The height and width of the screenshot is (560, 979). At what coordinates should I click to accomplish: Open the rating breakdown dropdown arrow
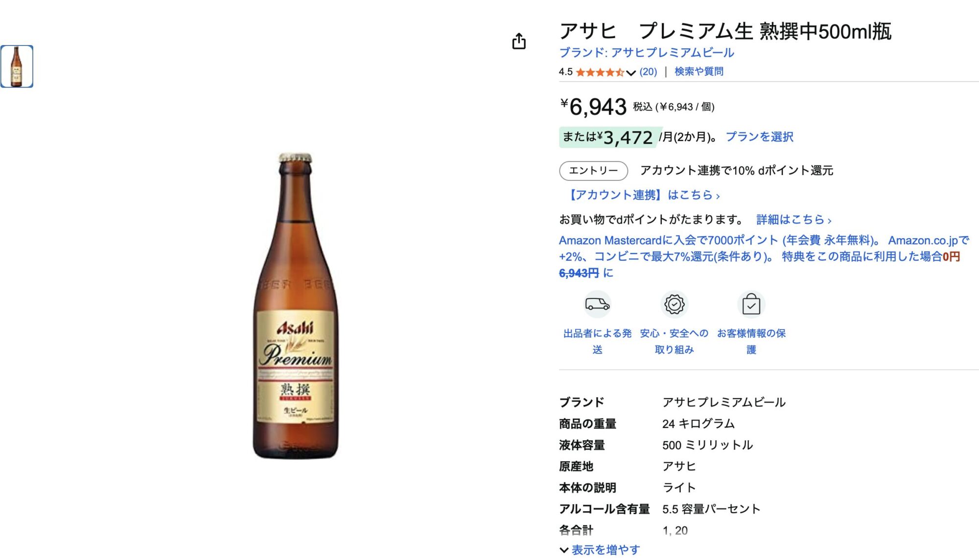coord(631,73)
